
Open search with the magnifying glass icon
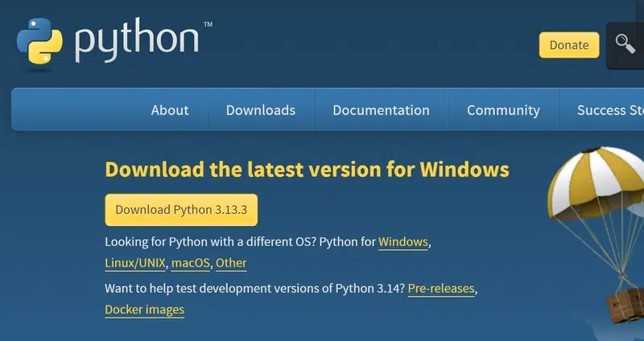(x=625, y=43)
